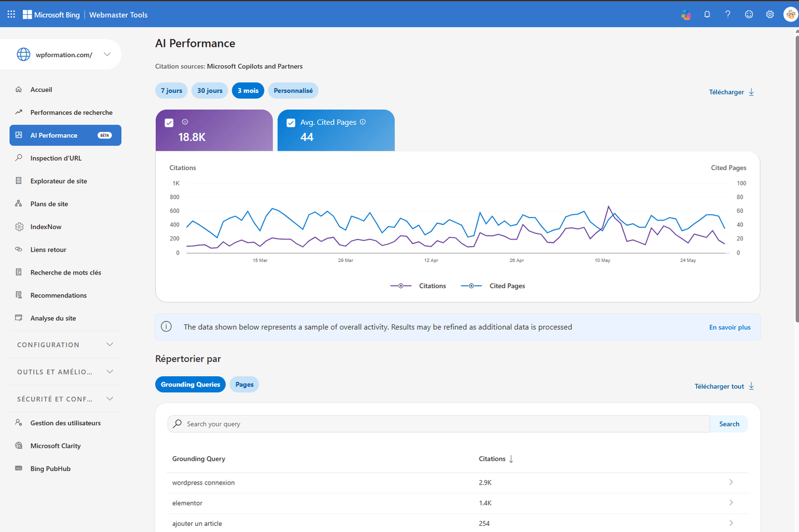Open the help question mark icon
Screen dimensions: 799x532
728,14
